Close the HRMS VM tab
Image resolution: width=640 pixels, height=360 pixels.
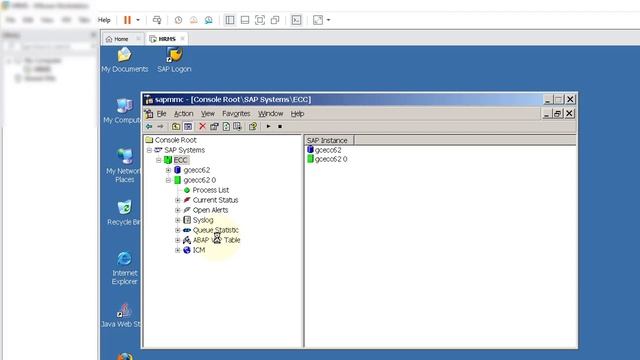pos(182,39)
